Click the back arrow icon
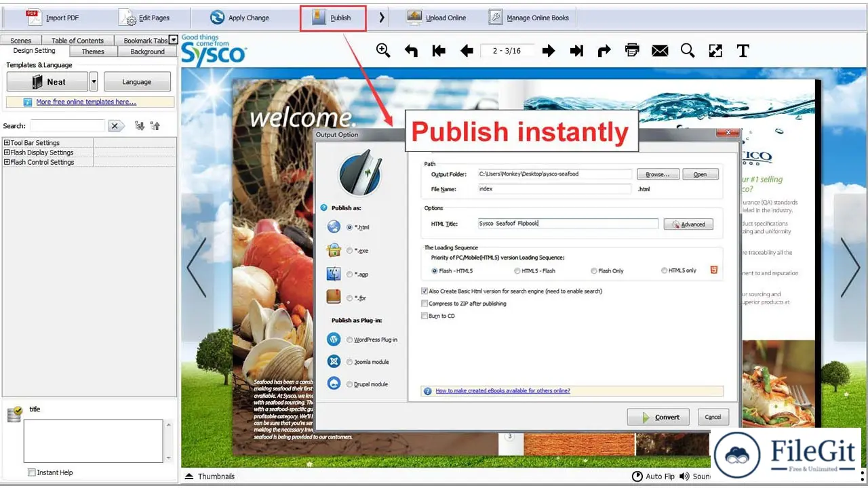Viewport: 868px width, 488px height. point(411,51)
